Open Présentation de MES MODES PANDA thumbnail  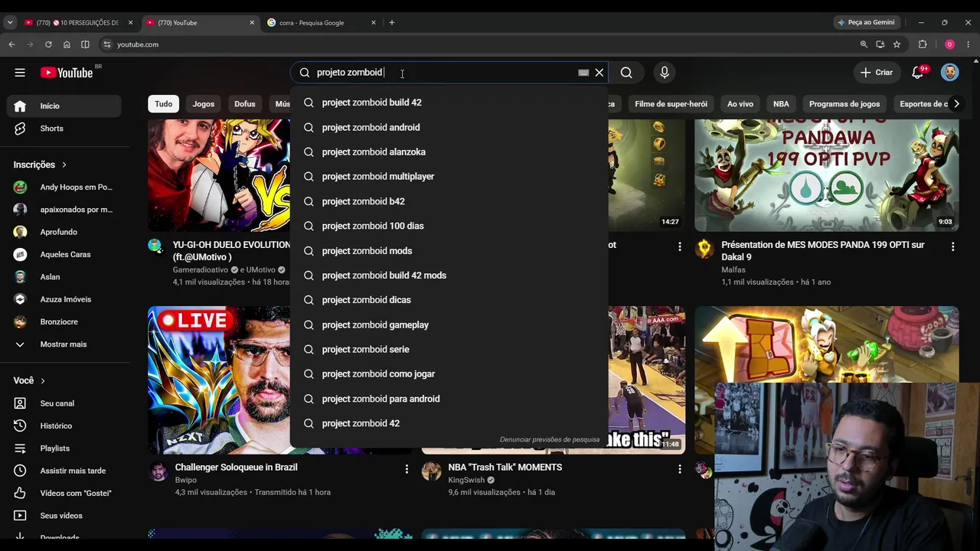point(826,175)
